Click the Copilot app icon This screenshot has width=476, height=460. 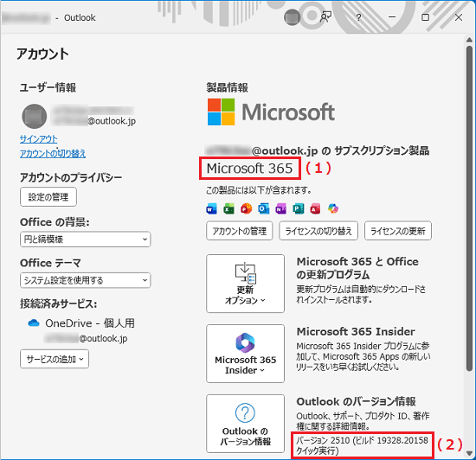333,209
